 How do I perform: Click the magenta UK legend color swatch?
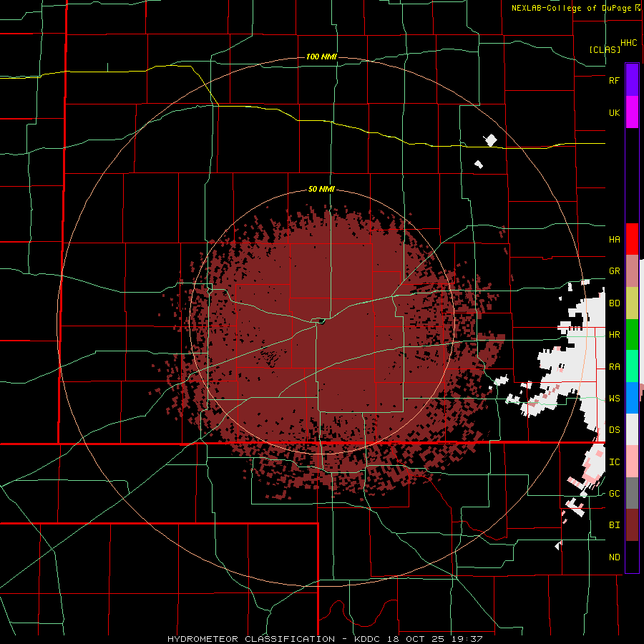[632, 112]
